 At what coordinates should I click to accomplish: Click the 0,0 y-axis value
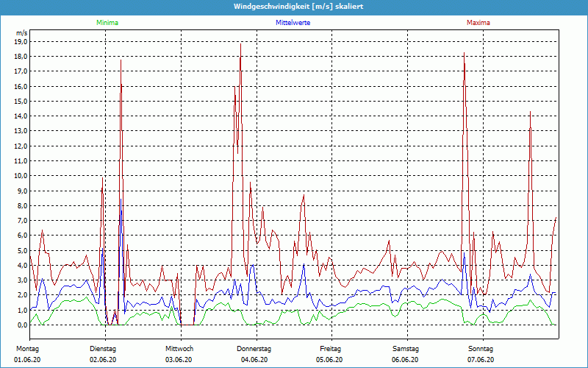tap(22, 325)
